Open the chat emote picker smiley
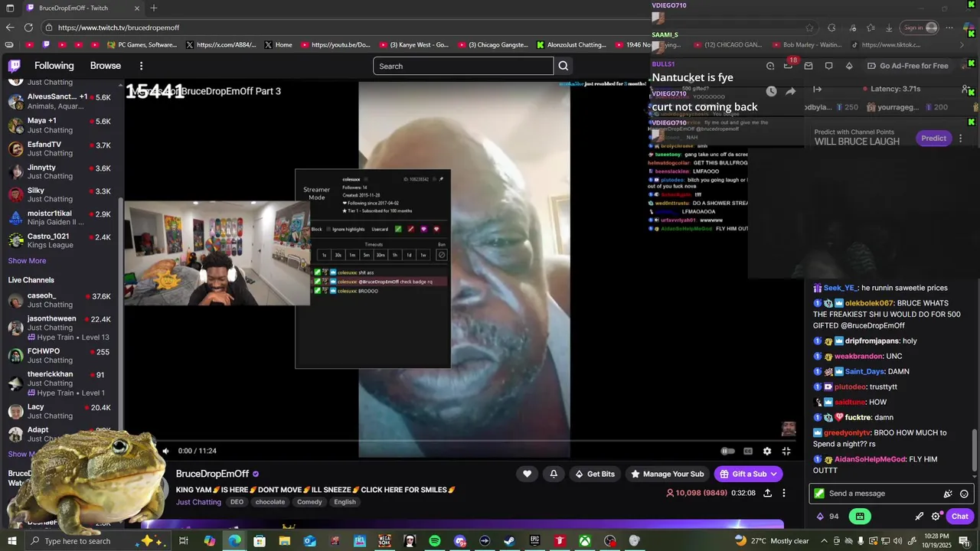The height and width of the screenshot is (551, 980). click(965, 494)
